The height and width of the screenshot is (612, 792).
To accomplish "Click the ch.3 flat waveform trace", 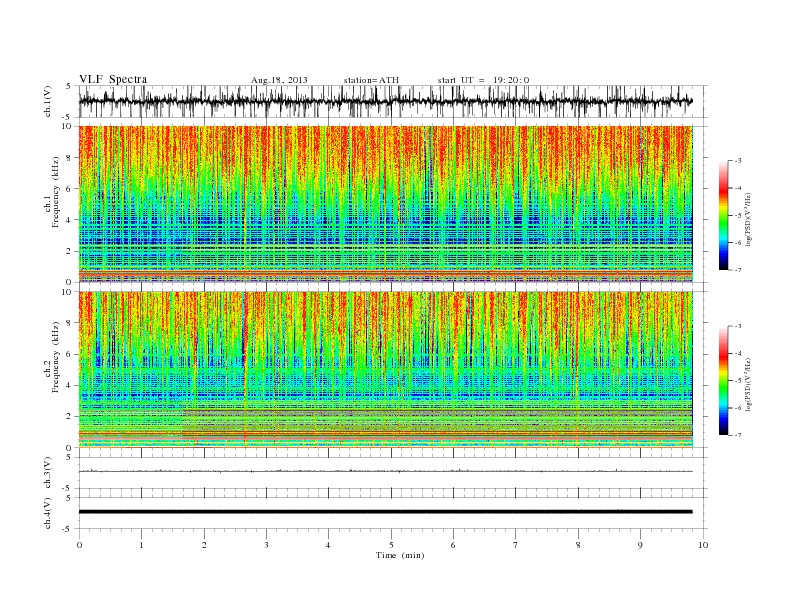I will [386, 471].
